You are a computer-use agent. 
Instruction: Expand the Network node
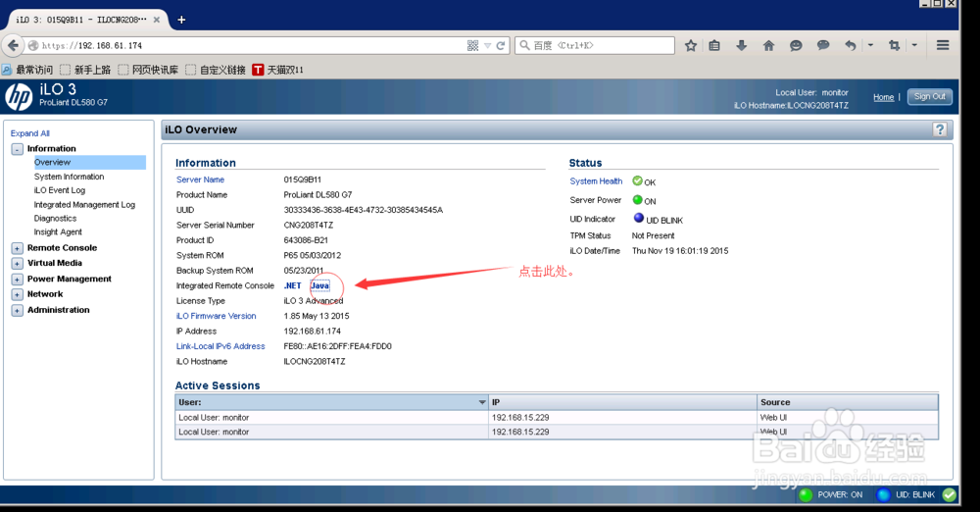pyautogui.click(x=17, y=294)
